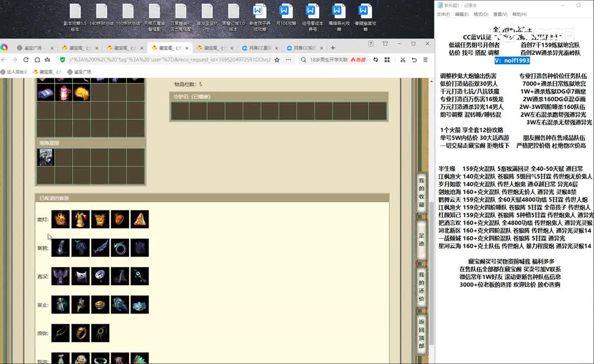The width and height of the screenshot is (594, 364).
Task: Open Notepad 帮助(H) menu
Action: point(520,14)
